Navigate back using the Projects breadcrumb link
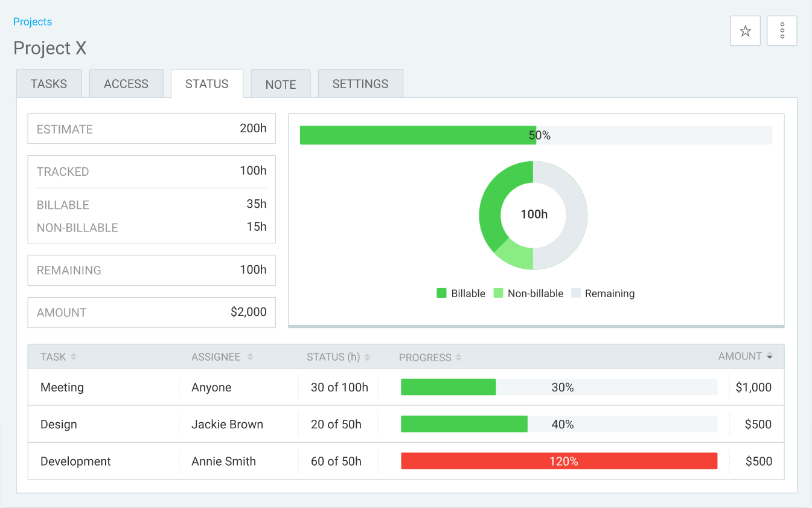 [33, 21]
